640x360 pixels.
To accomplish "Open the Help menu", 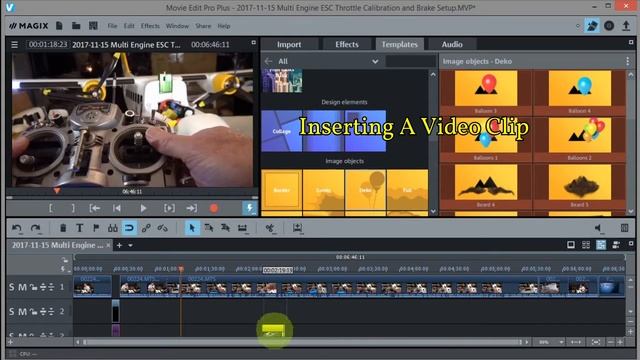I will pos(224,26).
